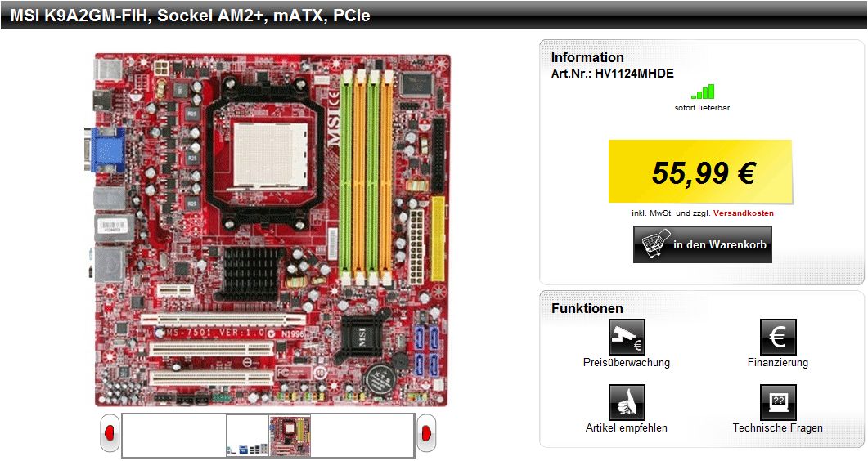Open the Versandkosten link
The width and height of the screenshot is (868, 461).
(744, 213)
